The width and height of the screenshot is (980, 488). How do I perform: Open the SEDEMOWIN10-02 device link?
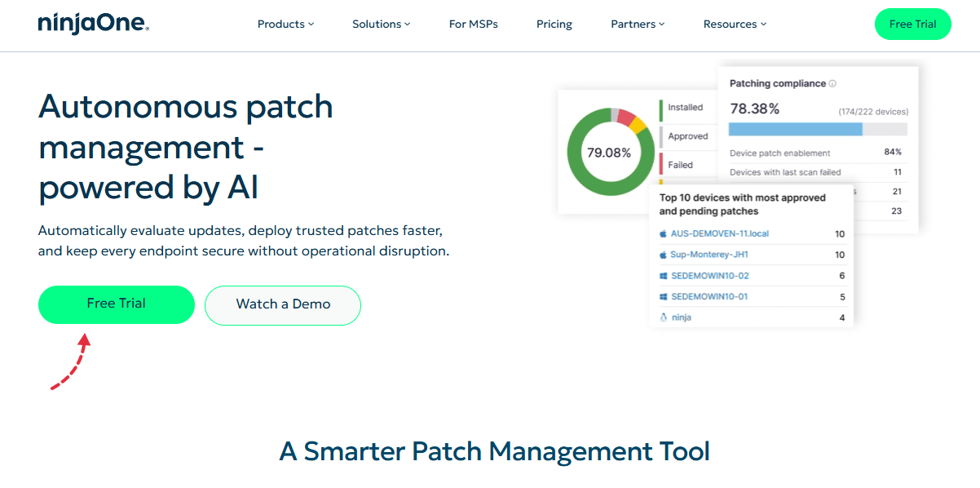709,276
